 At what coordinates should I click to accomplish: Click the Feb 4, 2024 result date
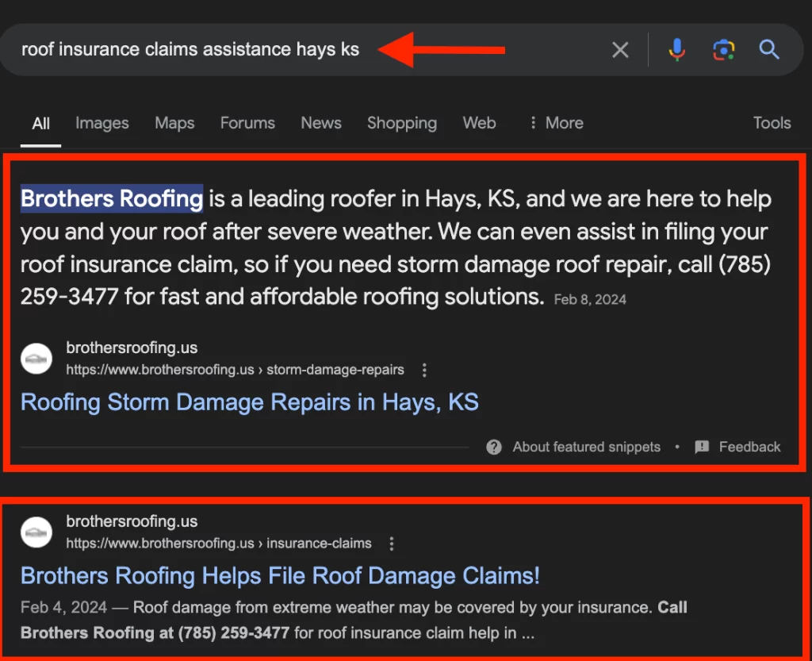pos(63,607)
